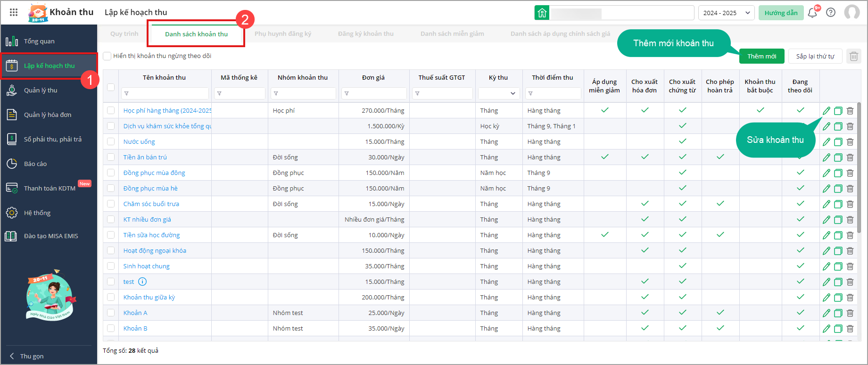Click the edit pencil for Nước uống
Viewport: 868px width, 365px height.
pyautogui.click(x=827, y=142)
